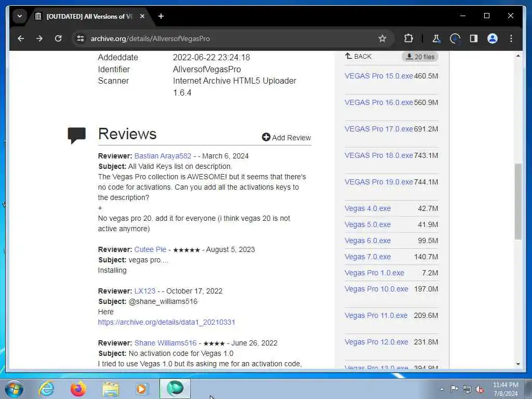Open the downloads indicator icon
532x399 pixels.
click(x=455, y=38)
